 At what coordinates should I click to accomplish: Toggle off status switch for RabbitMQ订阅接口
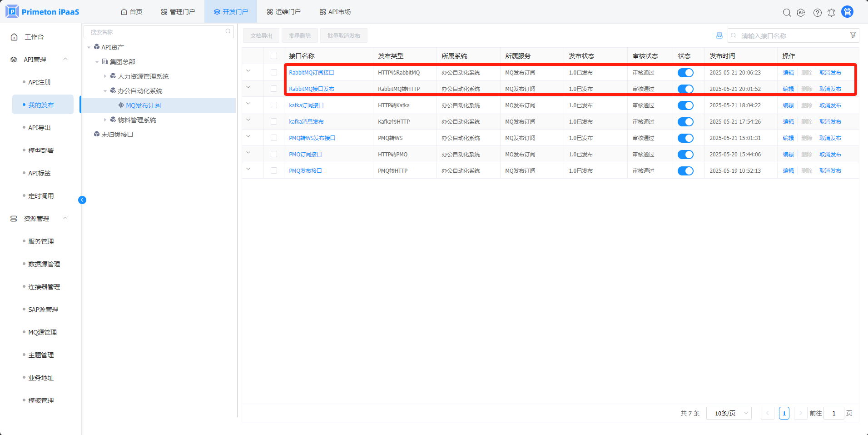[x=685, y=73]
